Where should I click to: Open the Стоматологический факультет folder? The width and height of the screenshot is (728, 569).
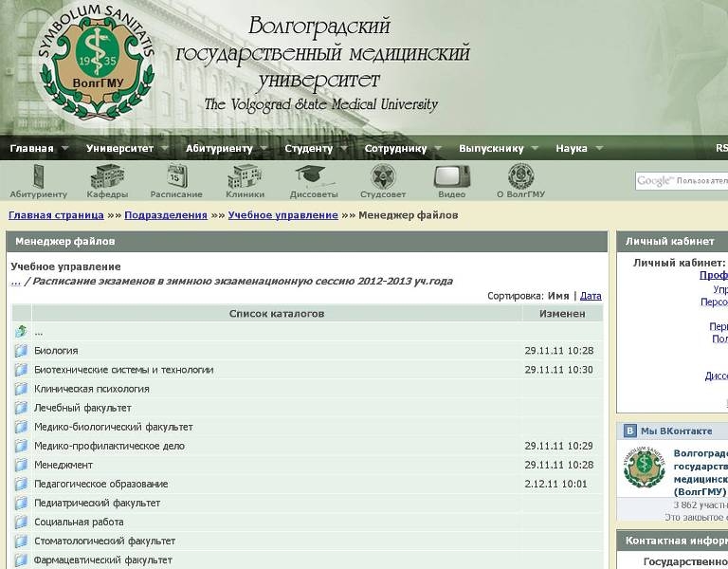tap(104, 541)
